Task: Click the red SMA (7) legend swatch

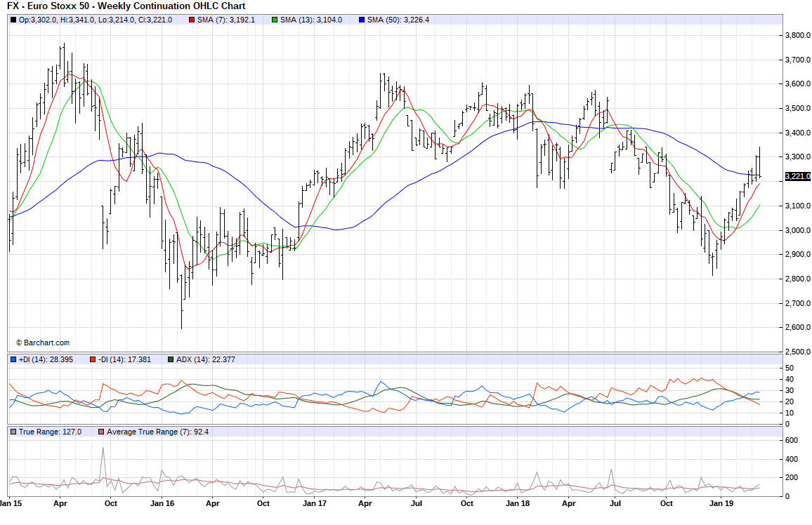Action: click(x=192, y=20)
